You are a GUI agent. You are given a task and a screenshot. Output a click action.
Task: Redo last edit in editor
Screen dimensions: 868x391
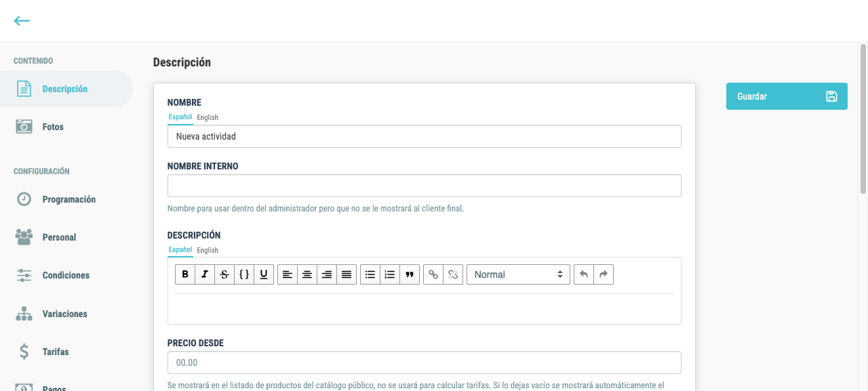[x=604, y=274]
